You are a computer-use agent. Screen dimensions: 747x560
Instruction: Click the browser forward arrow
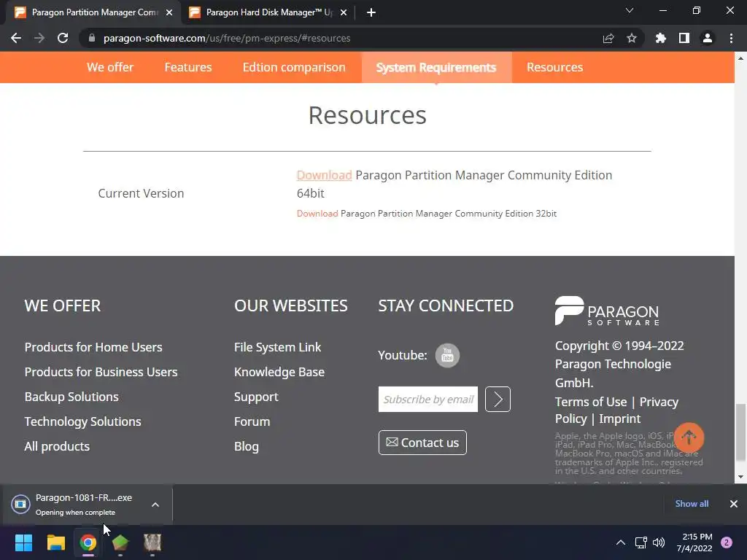(x=39, y=38)
